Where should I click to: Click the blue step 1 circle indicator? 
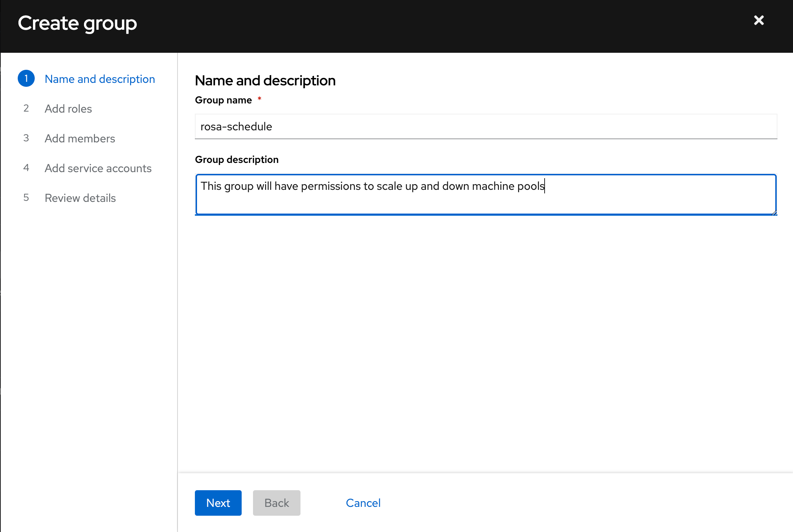click(26, 78)
